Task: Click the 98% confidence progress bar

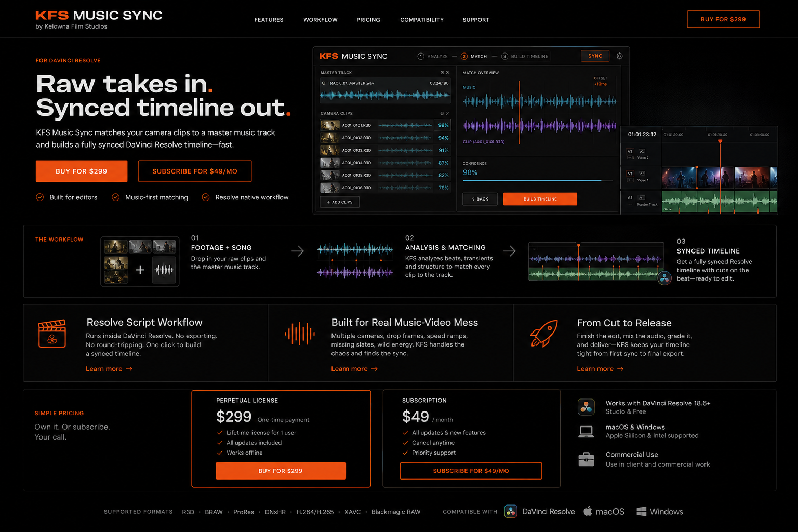Action: [x=538, y=181]
